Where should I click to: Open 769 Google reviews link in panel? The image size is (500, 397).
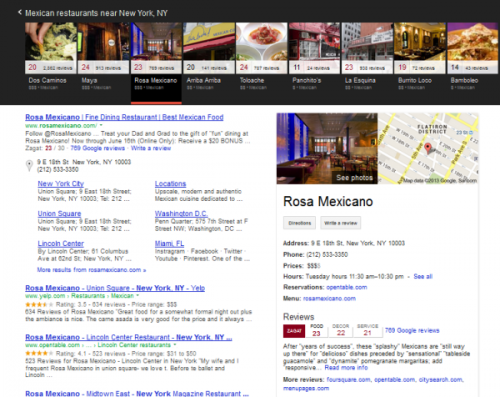(x=412, y=330)
